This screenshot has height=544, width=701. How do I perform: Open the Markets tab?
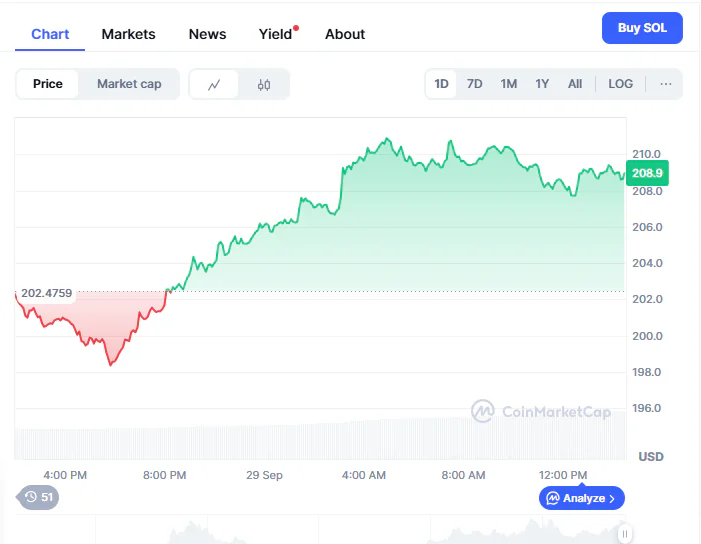pyautogui.click(x=129, y=34)
